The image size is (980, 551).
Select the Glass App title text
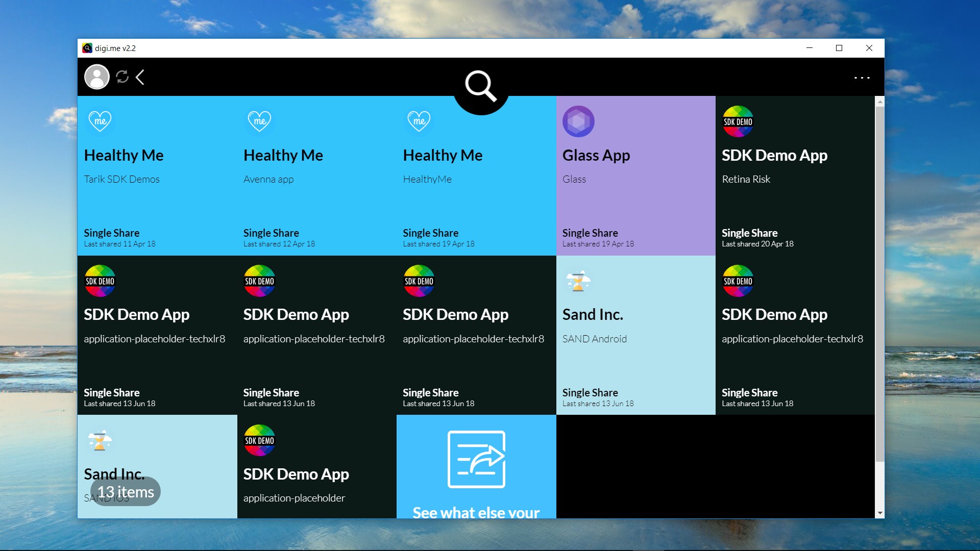pyautogui.click(x=596, y=155)
